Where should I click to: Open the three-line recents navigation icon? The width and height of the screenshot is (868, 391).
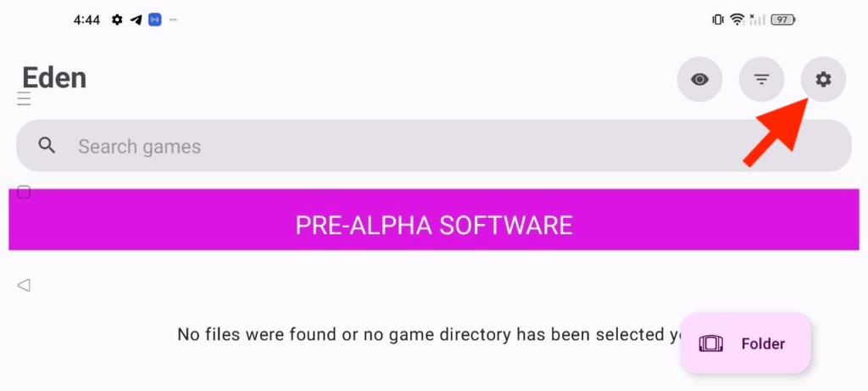(24, 99)
